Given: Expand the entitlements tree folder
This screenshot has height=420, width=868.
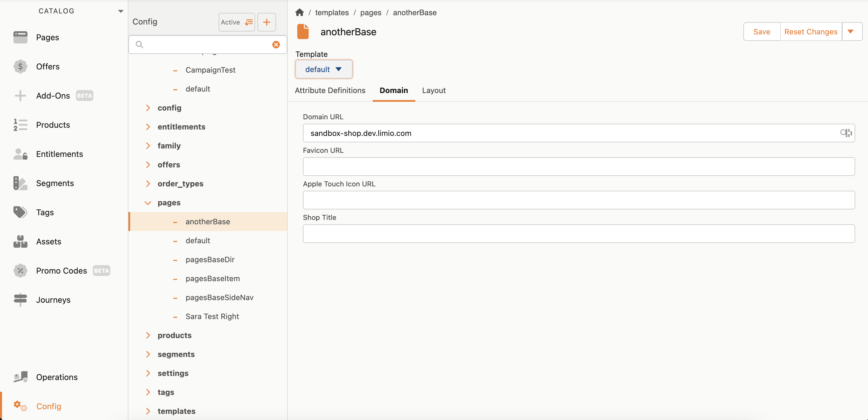Looking at the screenshot, I should [x=148, y=127].
